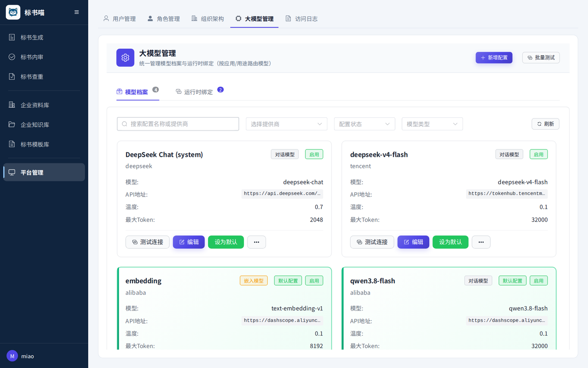Viewport: 588px width, 368px height.
Task: Test connection for DeepSeek Chat (system)
Action: (147, 242)
